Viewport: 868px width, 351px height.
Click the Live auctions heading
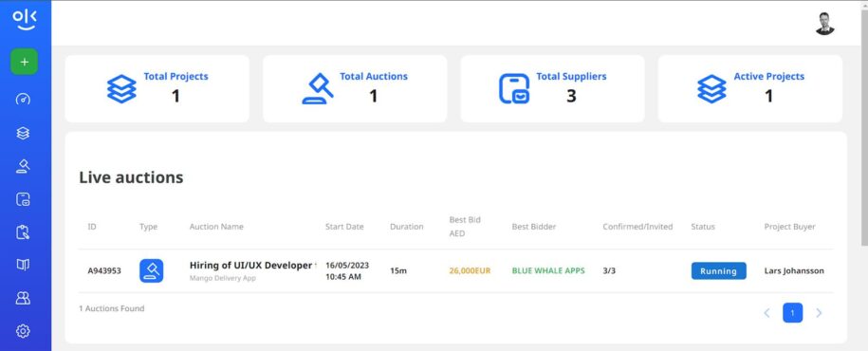point(131,177)
